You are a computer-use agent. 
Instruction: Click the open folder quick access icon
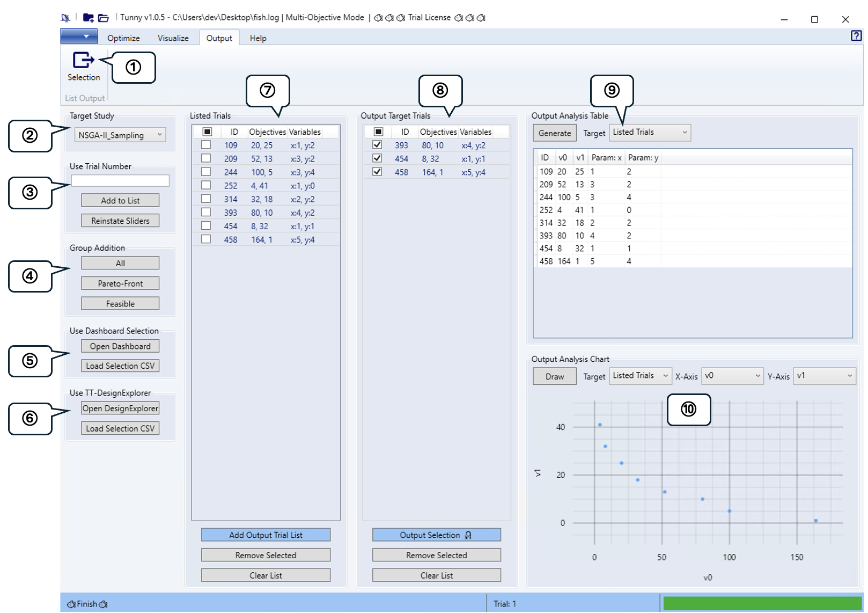pyautogui.click(x=104, y=18)
